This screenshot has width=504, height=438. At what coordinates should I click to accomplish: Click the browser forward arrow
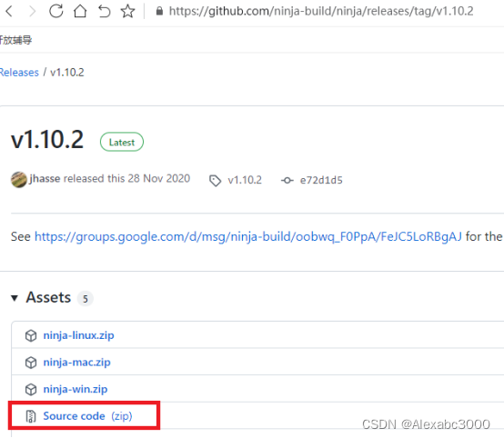[x=33, y=12]
